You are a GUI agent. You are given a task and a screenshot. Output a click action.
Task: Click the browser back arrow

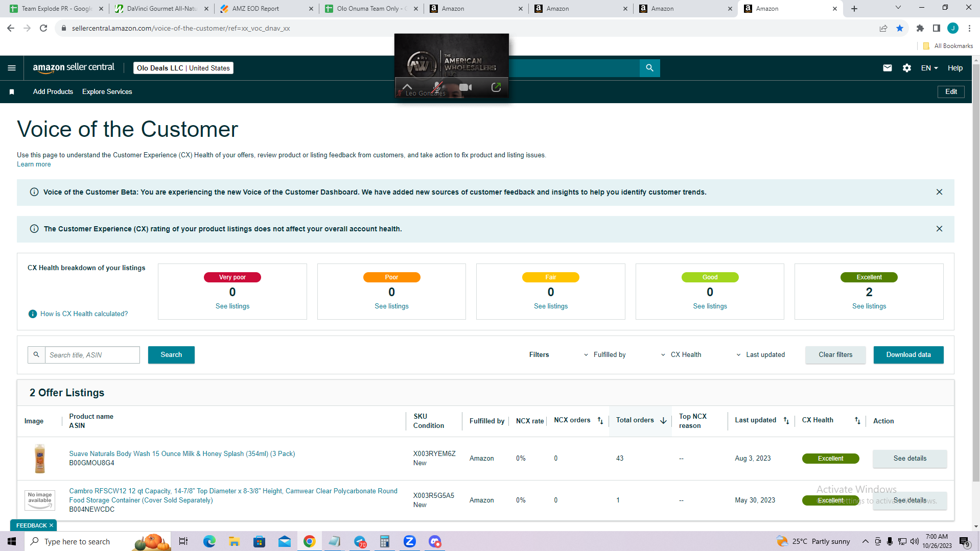pyautogui.click(x=11, y=28)
